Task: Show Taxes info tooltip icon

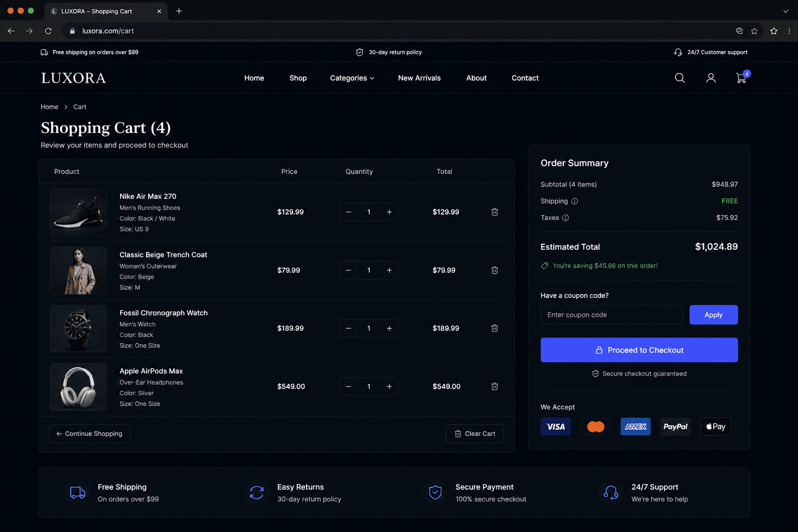Action: click(x=566, y=218)
